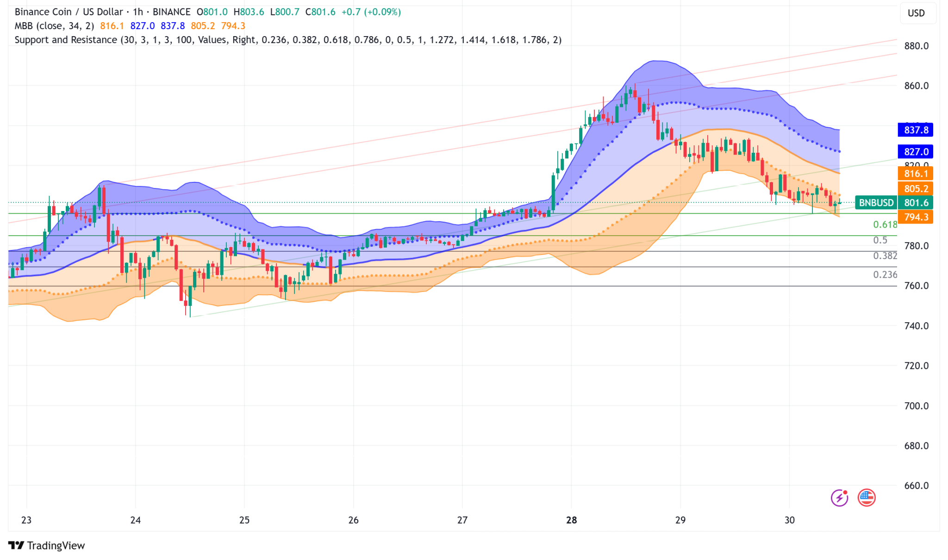Click the purple lightning bolt event icon

pos(839,498)
